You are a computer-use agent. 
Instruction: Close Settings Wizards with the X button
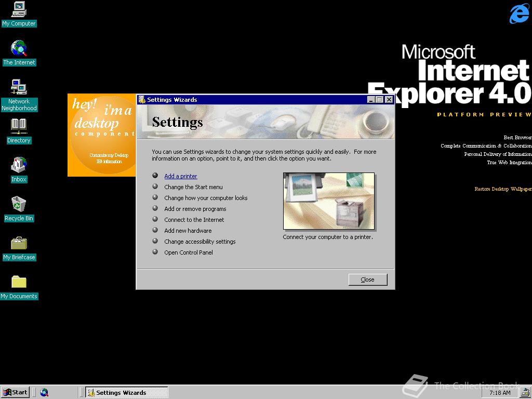tap(389, 99)
